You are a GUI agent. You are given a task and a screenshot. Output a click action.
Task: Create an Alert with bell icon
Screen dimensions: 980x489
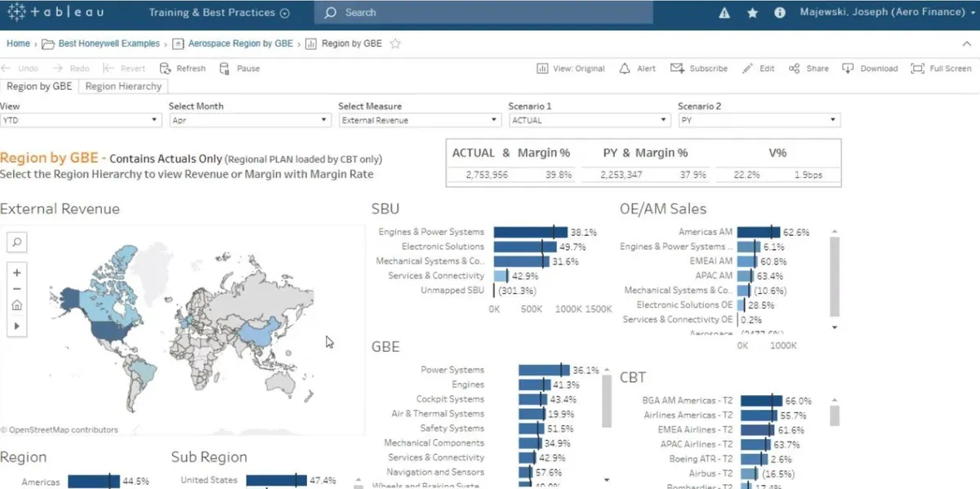638,69
